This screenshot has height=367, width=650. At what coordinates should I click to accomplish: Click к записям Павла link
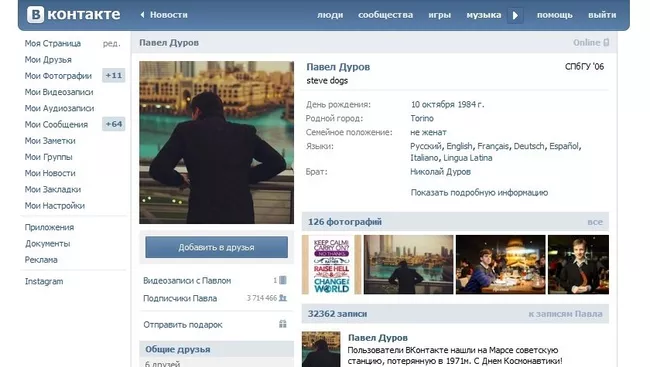click(565, 314)
